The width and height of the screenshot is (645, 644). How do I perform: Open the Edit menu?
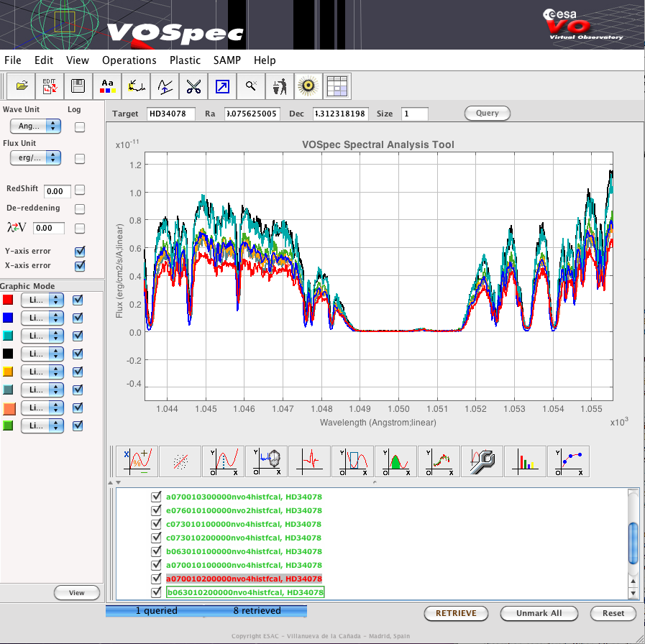coord(44,60)
